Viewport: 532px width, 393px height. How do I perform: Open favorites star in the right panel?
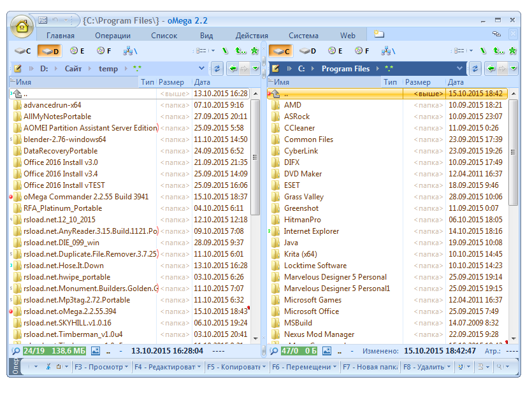click(x=513, y=51)
